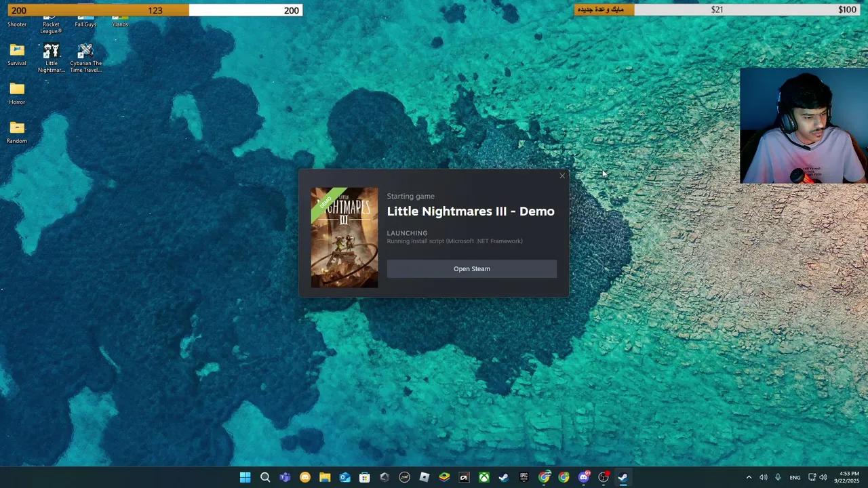The height and width of the screenshot is (488, 868).
Task: Select the Horror folder on desktop
Action: point(17,94)
